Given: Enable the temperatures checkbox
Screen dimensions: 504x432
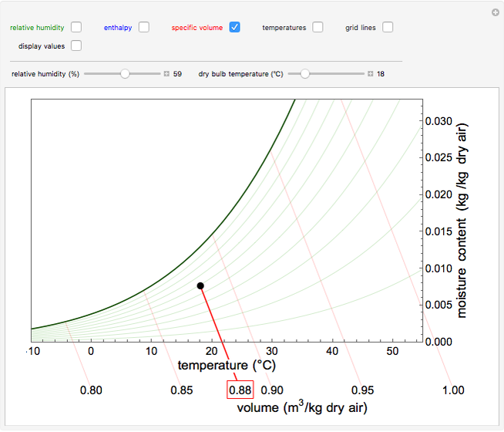Looking at the screenshot, I should (x=318, y=27).
